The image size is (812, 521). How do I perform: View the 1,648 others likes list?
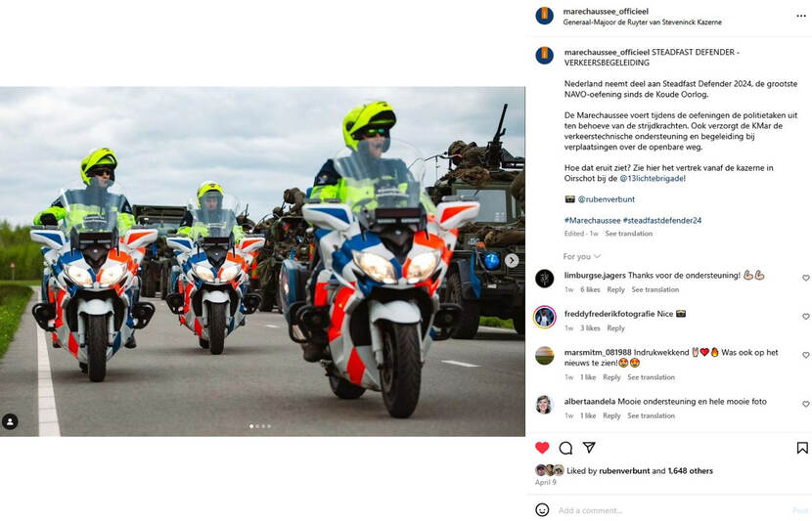691,471
